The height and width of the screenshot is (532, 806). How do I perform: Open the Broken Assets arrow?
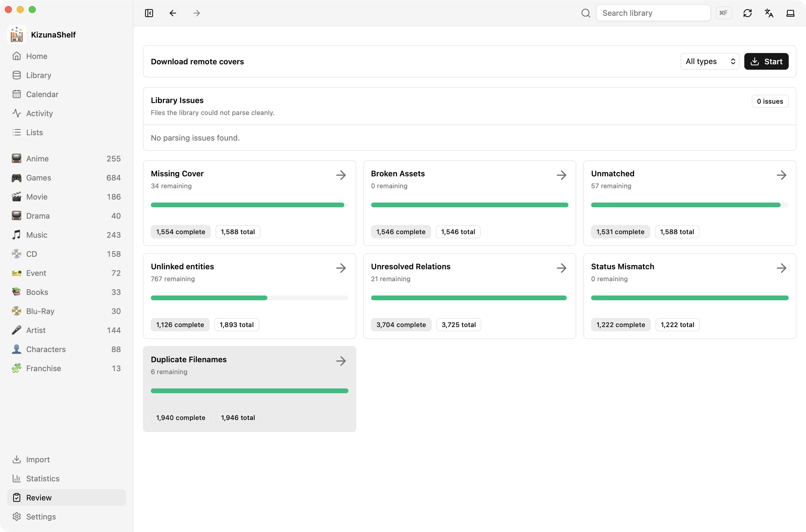click(561, 175)
